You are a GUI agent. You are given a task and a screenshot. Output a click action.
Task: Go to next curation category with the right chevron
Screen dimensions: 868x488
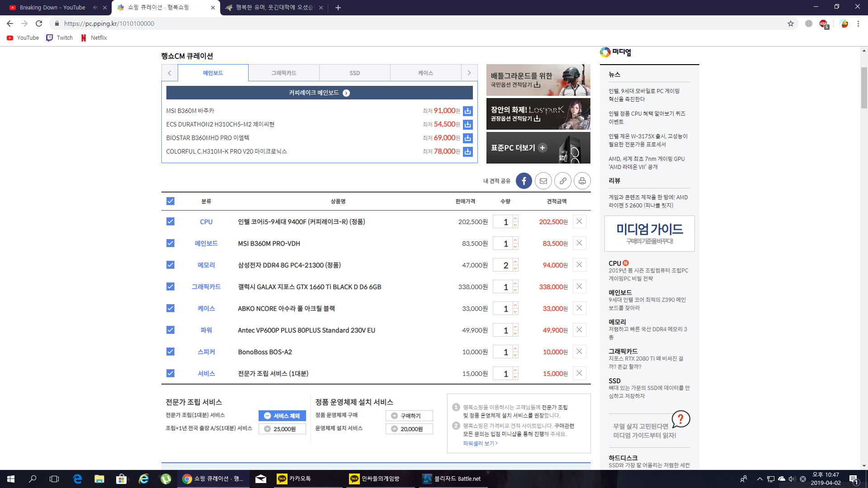pos(469,73)
